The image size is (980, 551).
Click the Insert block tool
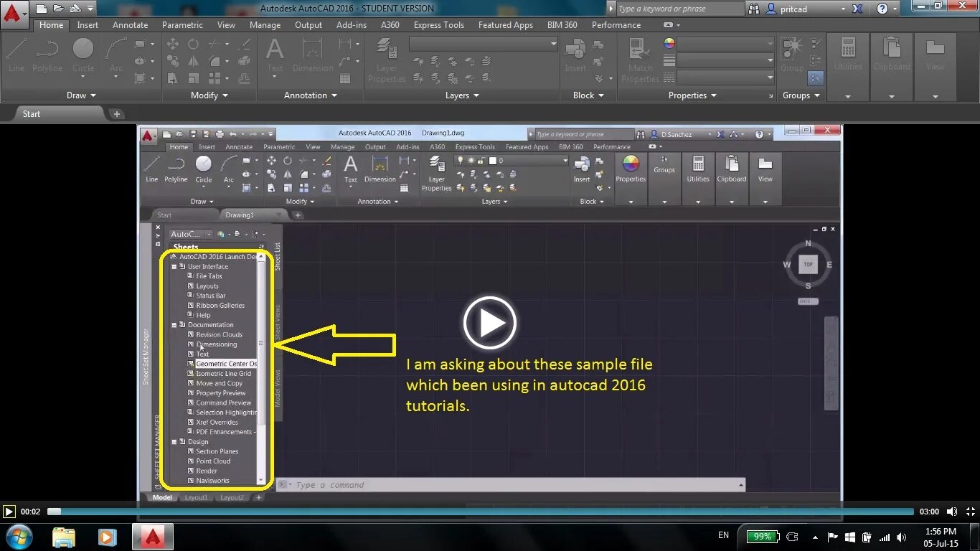(575, 55)
